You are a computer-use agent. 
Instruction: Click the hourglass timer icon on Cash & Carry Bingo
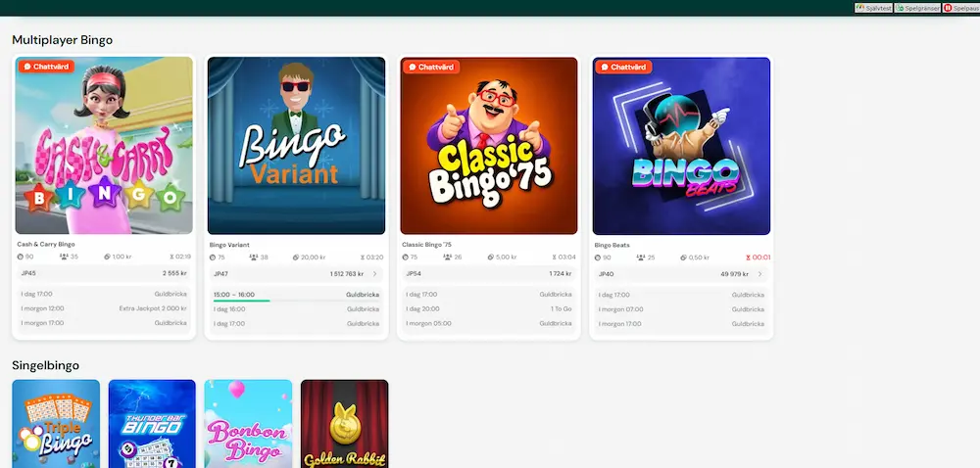click(x=171, y=257)
